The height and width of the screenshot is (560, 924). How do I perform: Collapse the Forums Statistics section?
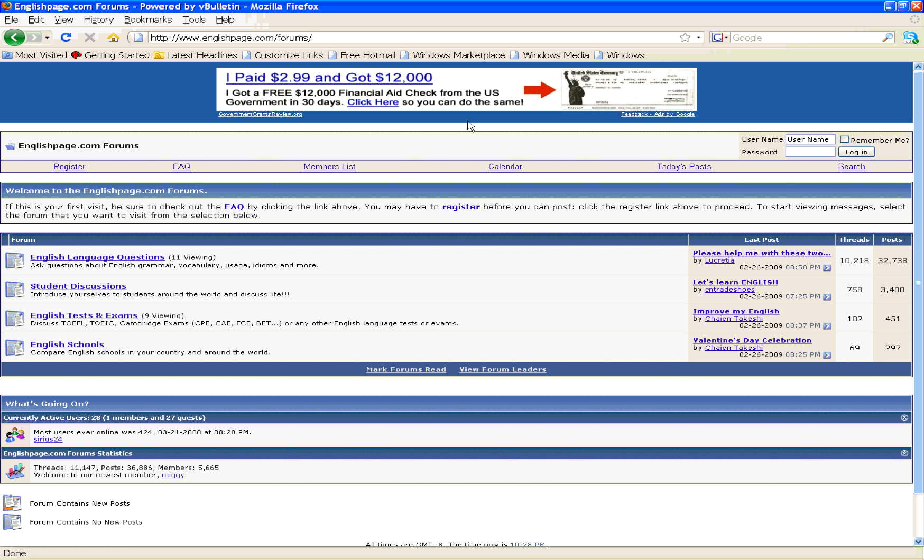click(904, 453)
